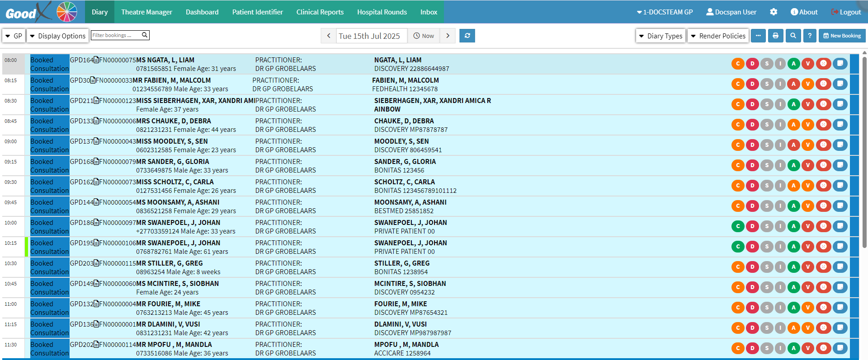Click the print diary icon
The height and width of the screenshot is (360, 868).
click(775, 36)
